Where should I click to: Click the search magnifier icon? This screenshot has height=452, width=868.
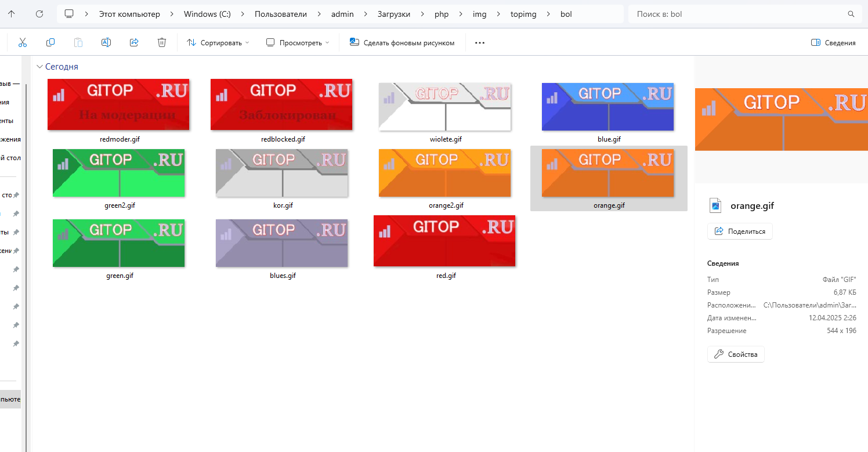tap(851, 14)
